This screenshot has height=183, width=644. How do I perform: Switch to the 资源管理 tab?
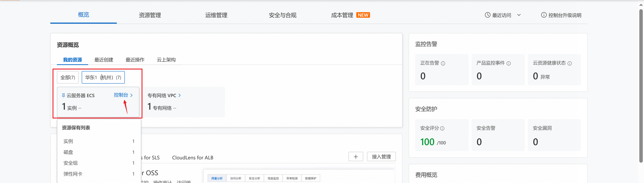[150, 15]
